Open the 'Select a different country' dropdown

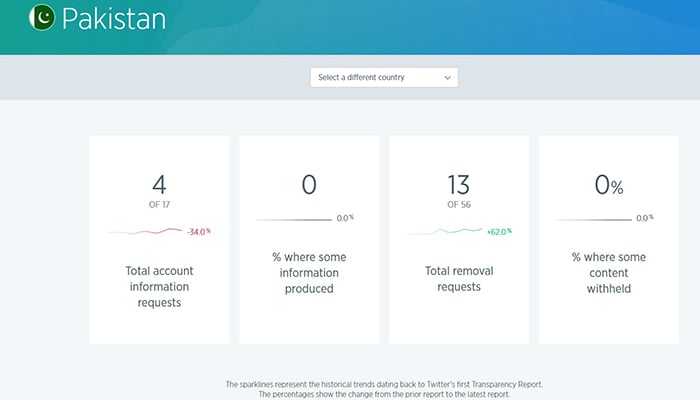pos(384,77)
